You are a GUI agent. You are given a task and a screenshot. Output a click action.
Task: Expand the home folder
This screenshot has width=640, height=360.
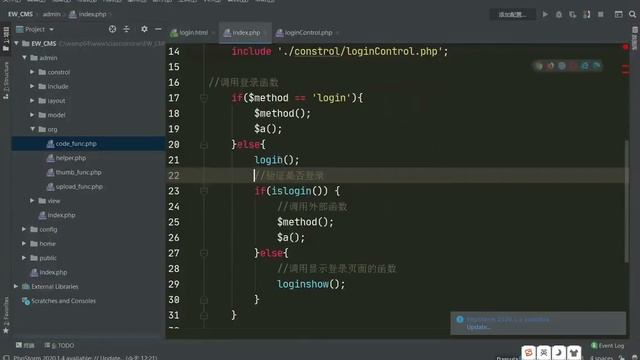click(x=24, y=243)
